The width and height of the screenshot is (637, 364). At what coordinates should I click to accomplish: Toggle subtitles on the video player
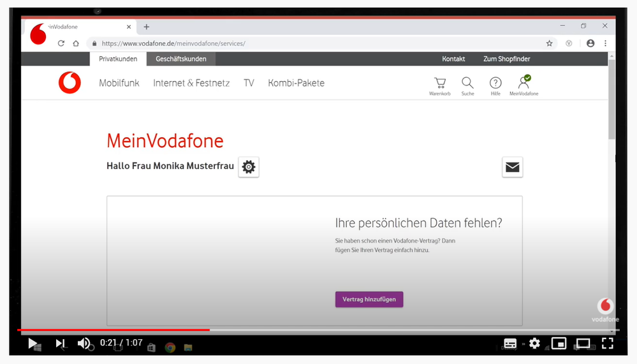[x=510, y=344]
